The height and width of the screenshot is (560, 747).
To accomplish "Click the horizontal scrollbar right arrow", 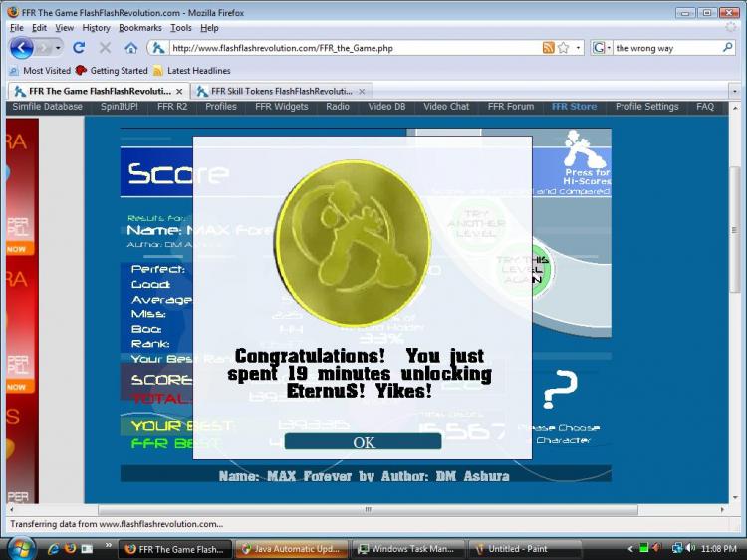I will pos(723,510).
